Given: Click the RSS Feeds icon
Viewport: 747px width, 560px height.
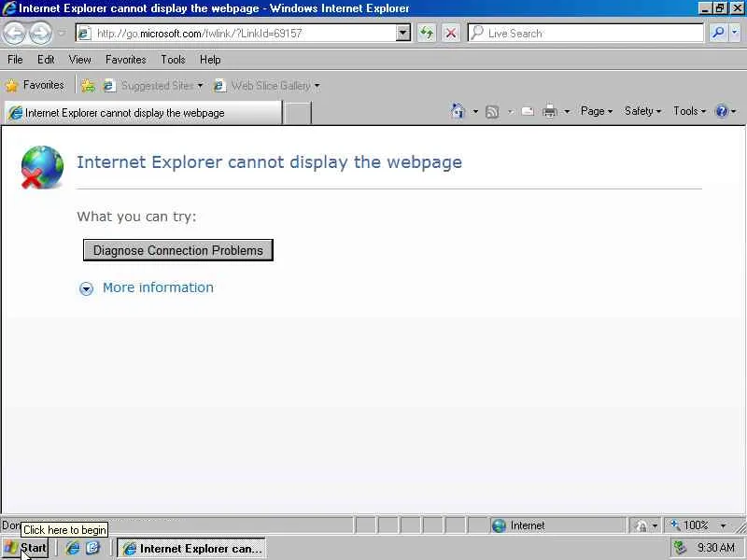Looking at the screenshot, I should point(492,112).
